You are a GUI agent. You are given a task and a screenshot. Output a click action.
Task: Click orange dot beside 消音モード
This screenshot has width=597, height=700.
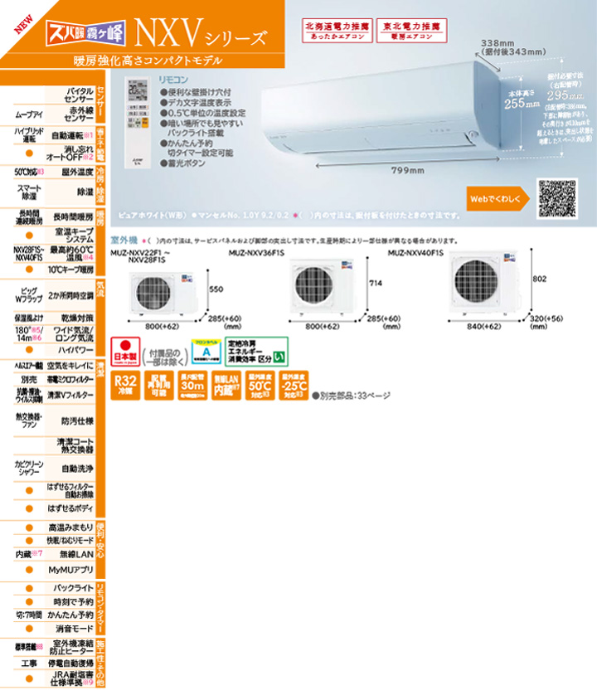pos(30,629)
